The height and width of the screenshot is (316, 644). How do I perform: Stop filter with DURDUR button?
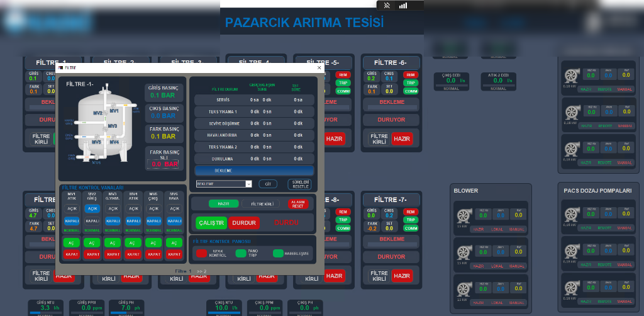pos(244,223)
